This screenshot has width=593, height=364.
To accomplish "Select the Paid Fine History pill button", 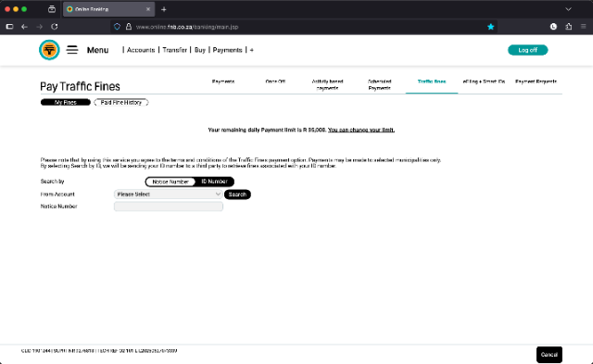I will point(121,103).
